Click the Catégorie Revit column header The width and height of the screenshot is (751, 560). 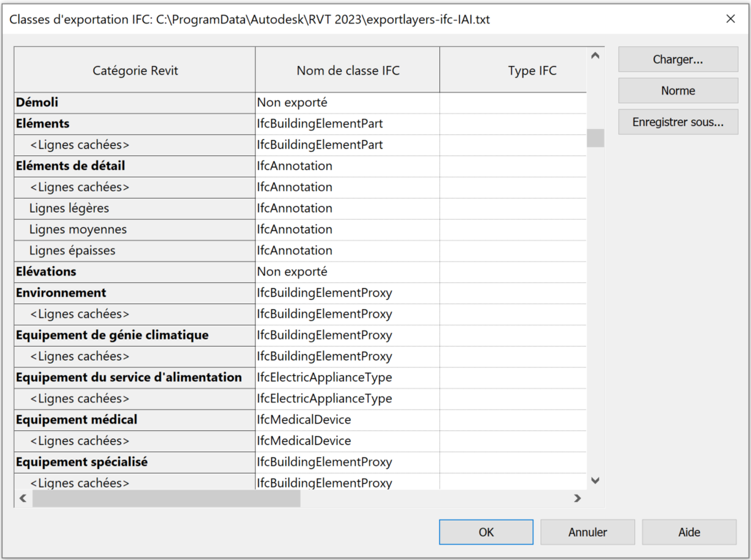134,70
